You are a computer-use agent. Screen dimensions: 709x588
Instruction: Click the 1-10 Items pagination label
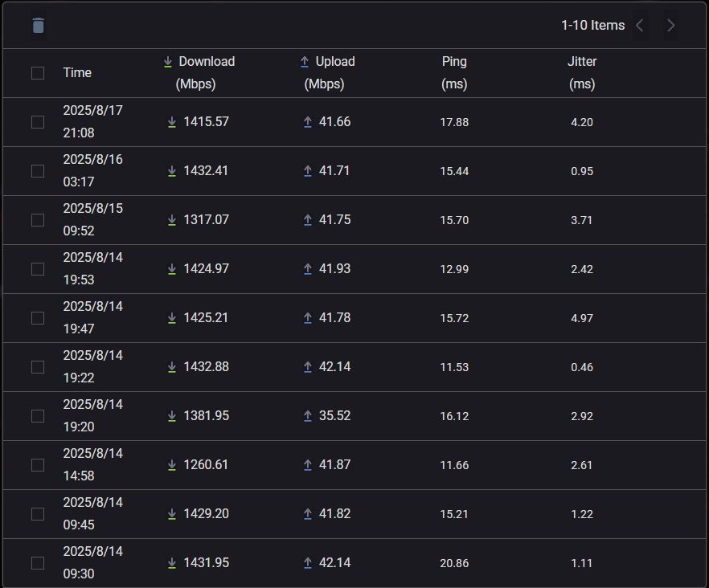[x=592, y=26]
